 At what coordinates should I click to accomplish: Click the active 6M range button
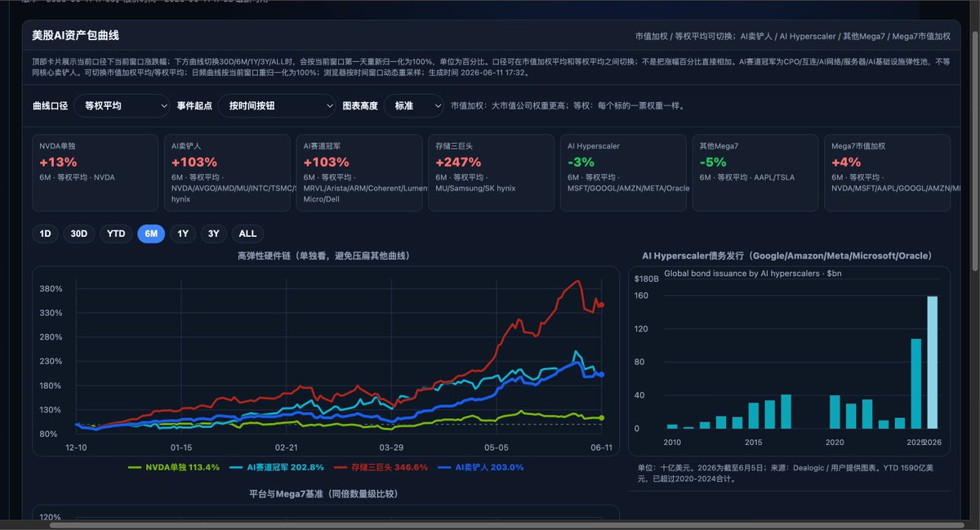[x=151, y=234]
